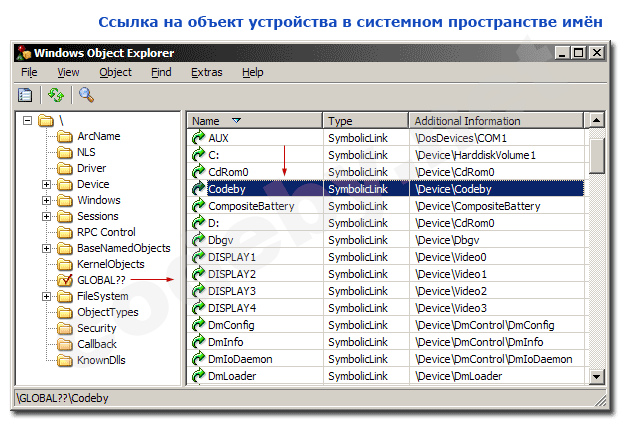
Task: Click the symbolic link icon beside DISPLAY1
Action: [198, 257]
